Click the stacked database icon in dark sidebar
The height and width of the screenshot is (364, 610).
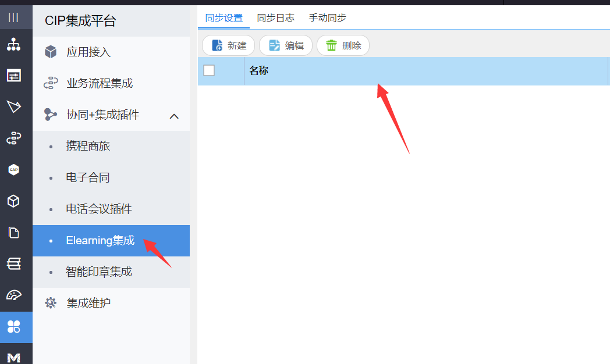pos(13,264)
